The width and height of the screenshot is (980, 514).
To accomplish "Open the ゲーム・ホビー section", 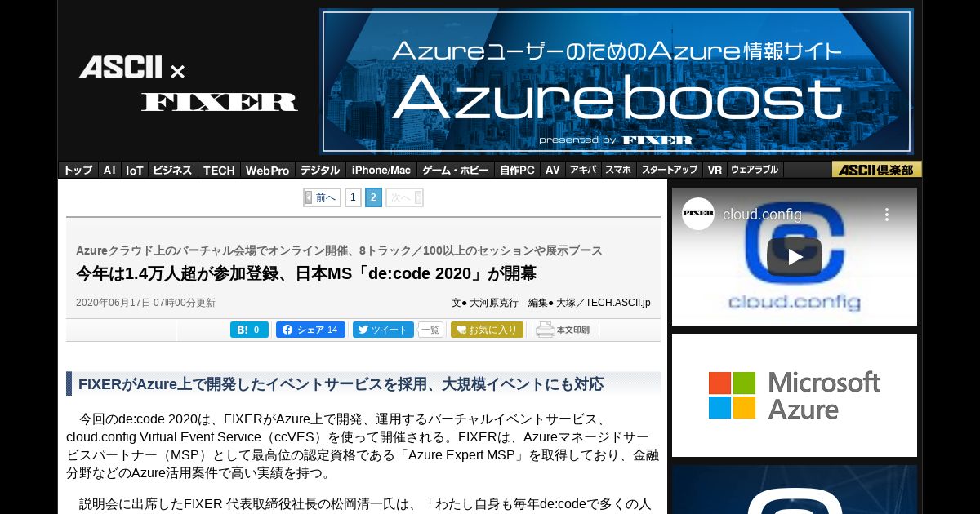I will pos(456,170).
